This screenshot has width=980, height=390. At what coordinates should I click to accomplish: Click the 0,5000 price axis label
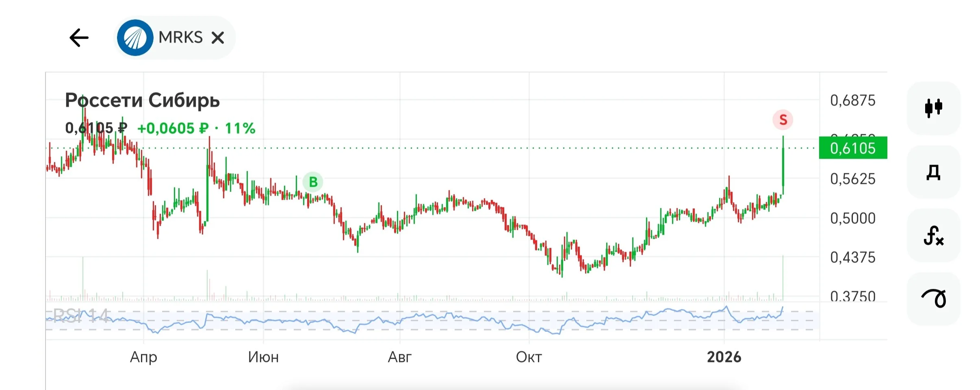[853, 218]
